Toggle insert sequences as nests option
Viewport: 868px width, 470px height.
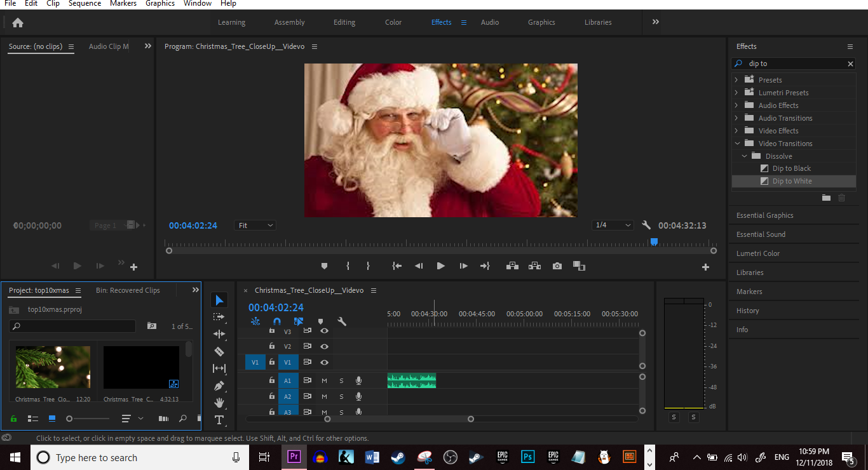pos(255,321)
